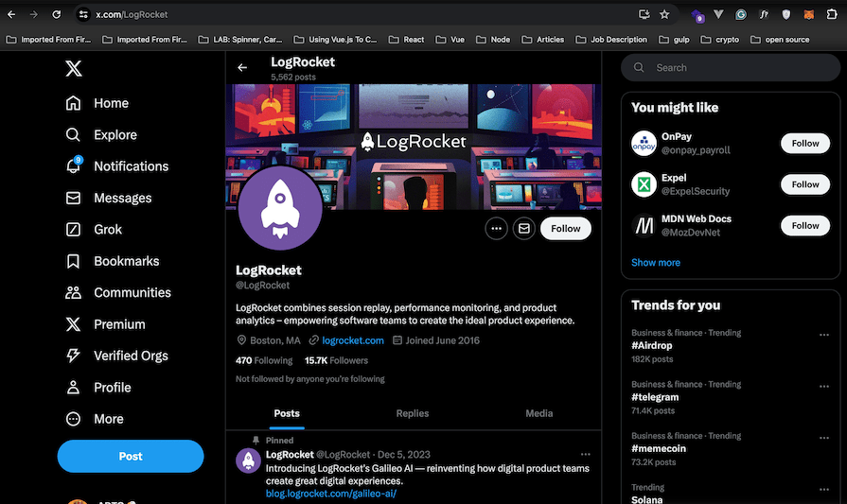The image size is (847, 504).
Task: Open Verified Orgs from the sidebar
Action: click(74, 356)
